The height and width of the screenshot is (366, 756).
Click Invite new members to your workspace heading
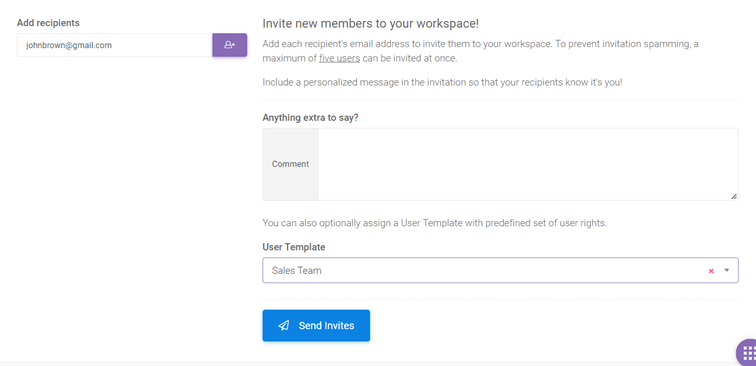371,23
